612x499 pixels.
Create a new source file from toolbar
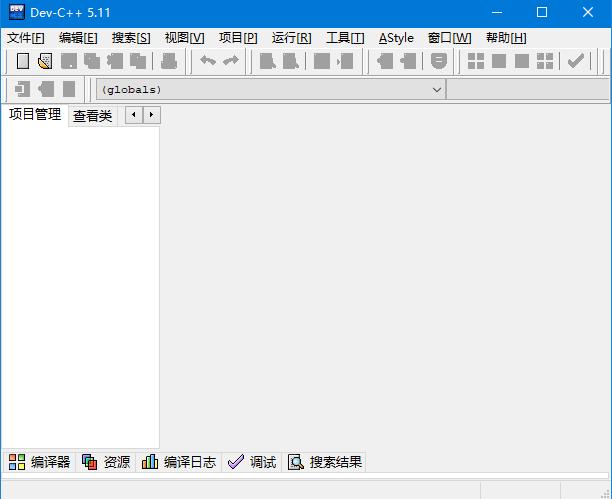(x=23, y=61)
